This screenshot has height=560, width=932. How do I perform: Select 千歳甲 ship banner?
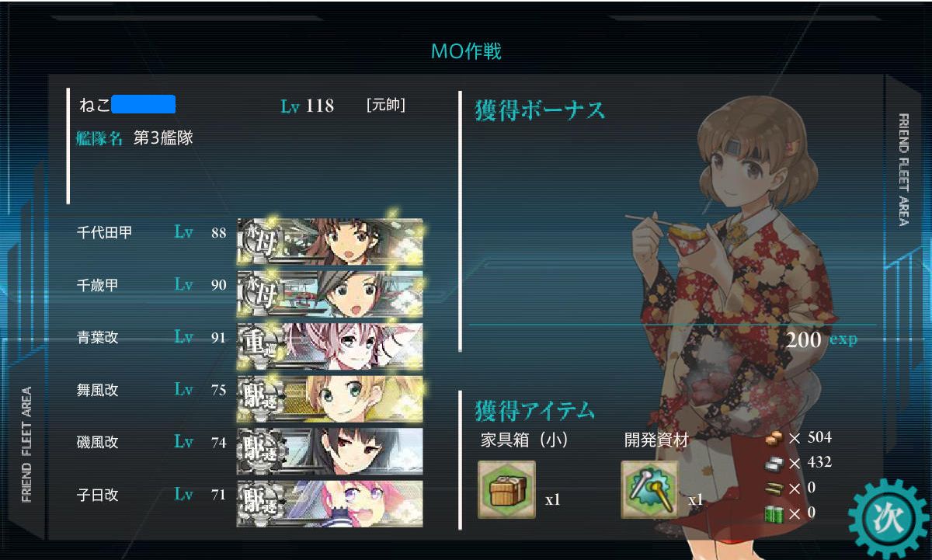pyautogui.click(x=330, y=285)
